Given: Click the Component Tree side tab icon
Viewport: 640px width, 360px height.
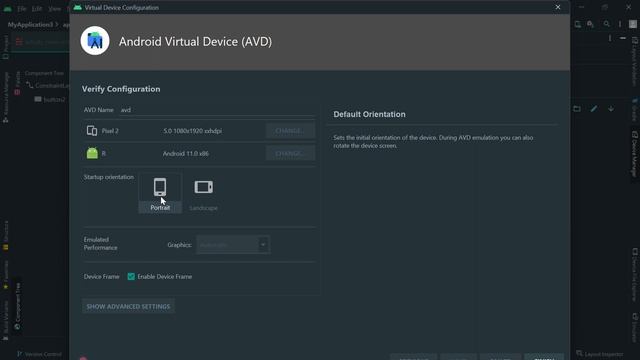Looking at the screenshot, I should click(x=17, y=327).
